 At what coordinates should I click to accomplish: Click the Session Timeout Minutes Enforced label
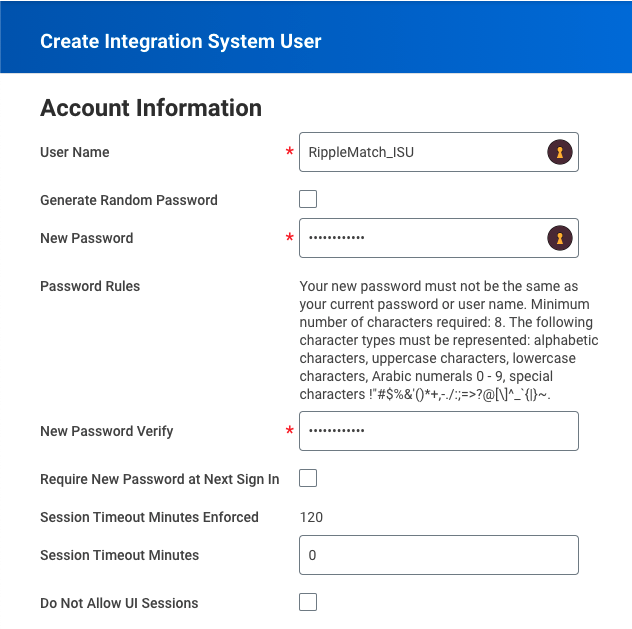[149, 517]
